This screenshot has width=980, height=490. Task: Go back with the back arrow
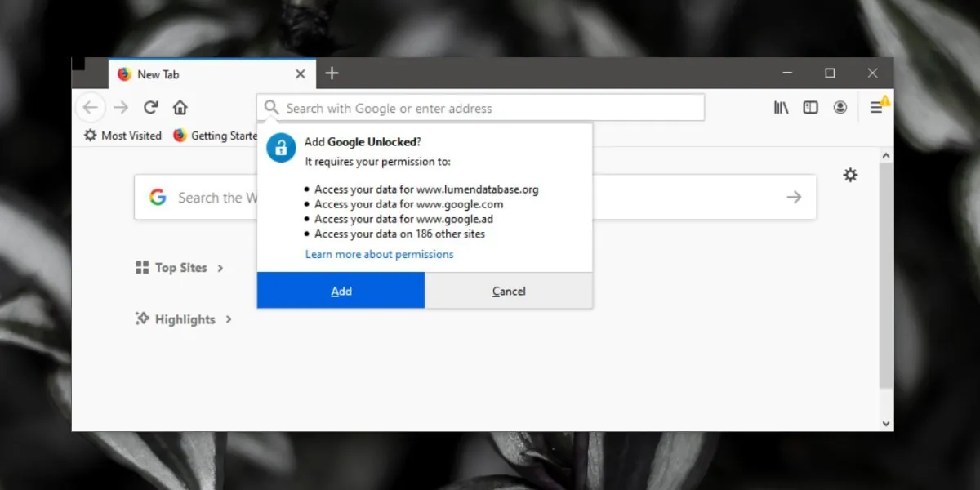[x=91, y=107]
